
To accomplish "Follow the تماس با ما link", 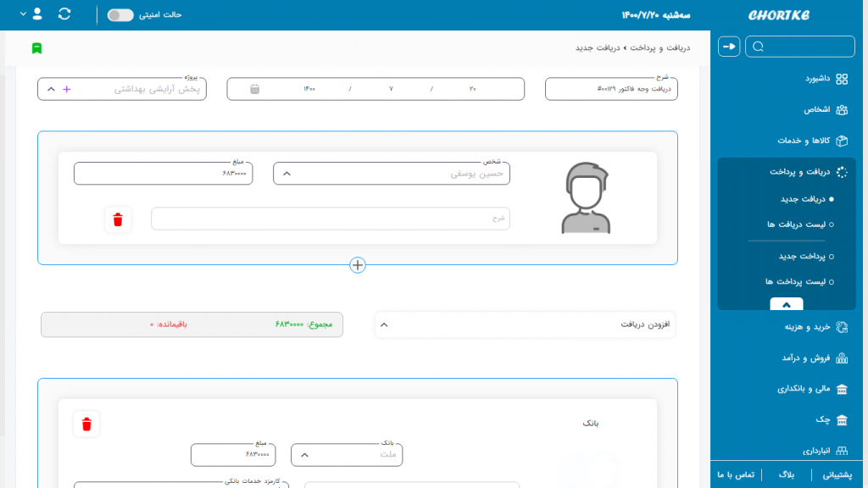I will click(734, 476).
